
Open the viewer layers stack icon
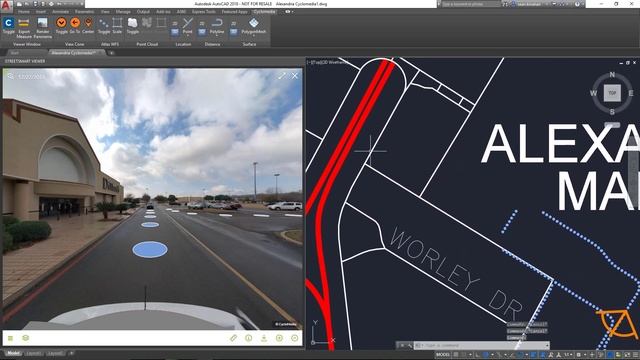point(25,338)
